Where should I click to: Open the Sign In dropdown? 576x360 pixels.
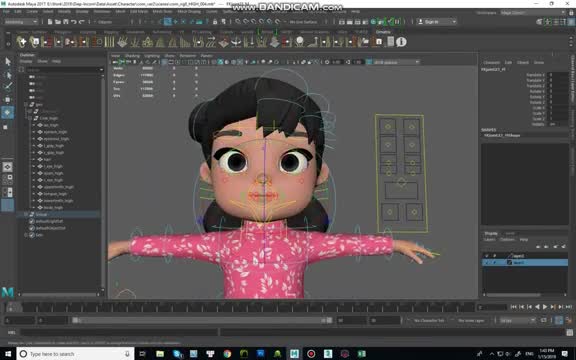(x=437, y=22)
